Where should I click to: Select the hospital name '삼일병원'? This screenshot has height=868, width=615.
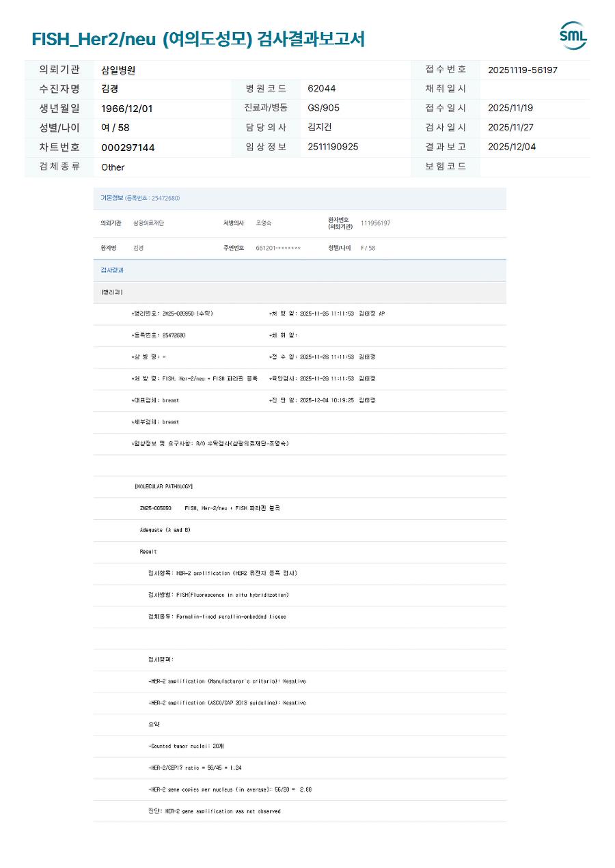pos(118,70)
